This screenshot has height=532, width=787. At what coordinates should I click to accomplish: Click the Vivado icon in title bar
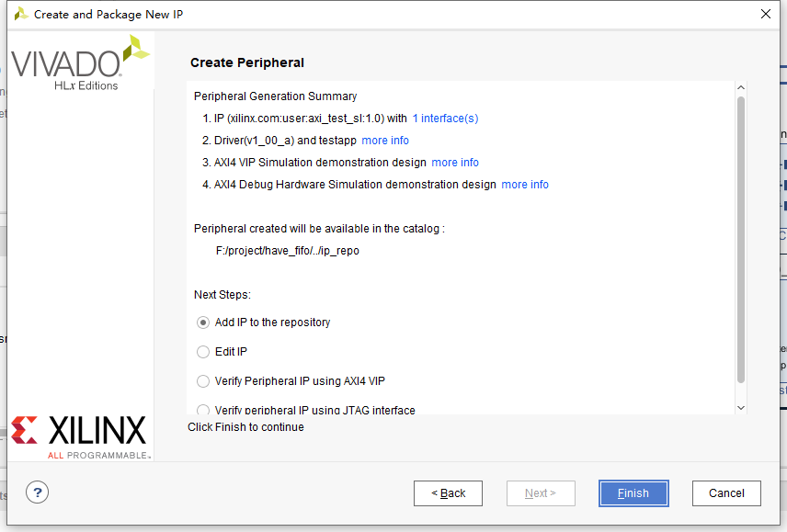[x=21, y=14]
